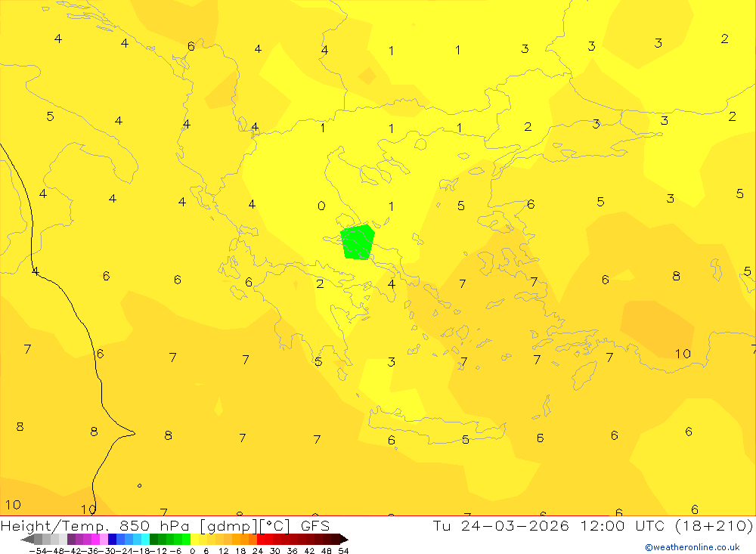This screenshot has height=554, width=756.
Task: Pick the cyan swatch in the legend
Action: (x=145, y=540)
